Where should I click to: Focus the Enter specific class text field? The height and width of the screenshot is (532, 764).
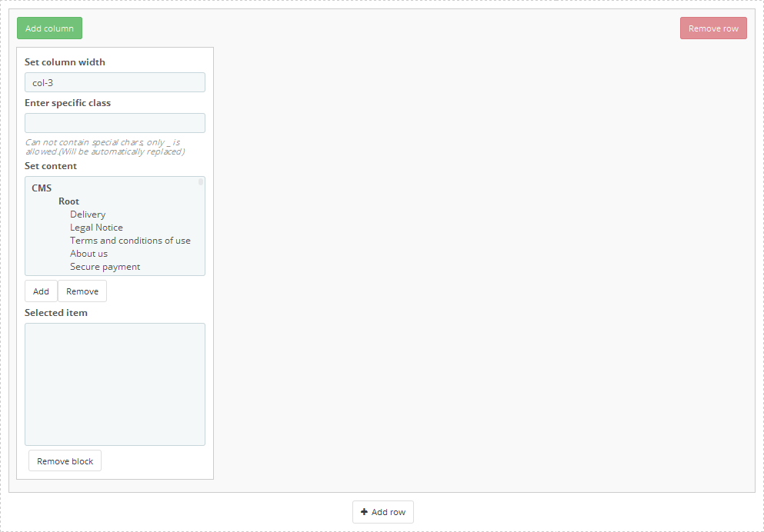click(x=115, y=123)
